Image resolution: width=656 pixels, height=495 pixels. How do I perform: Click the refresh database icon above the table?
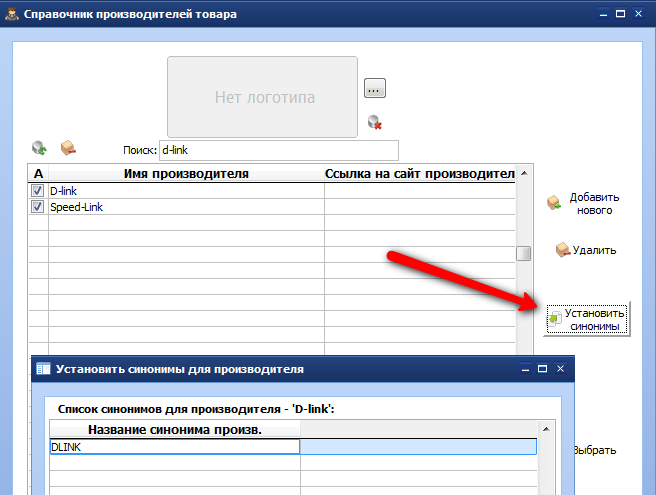[x=39, y=148]
